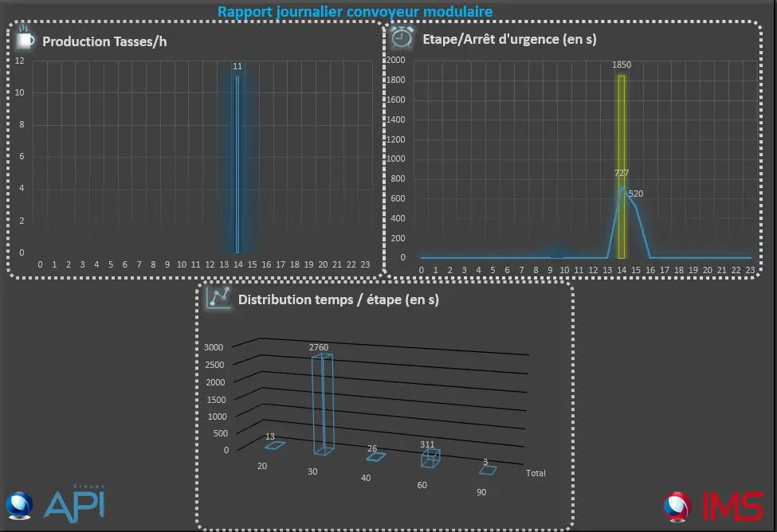The image size is (777, 532).
Task: Click the blue production bar at hour 14
Action: pyautogui.click(x=237, y=164)
